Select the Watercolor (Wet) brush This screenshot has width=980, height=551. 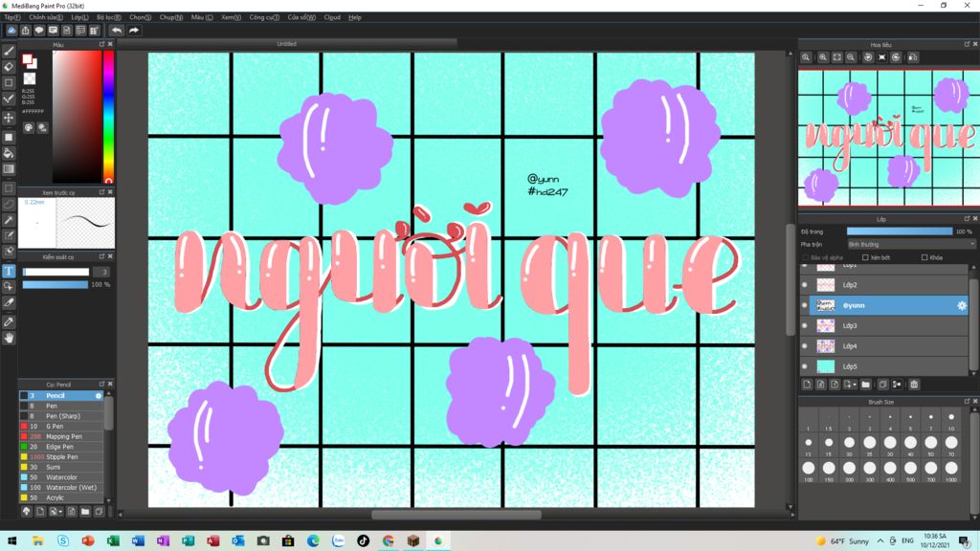[x=61, y=487]
